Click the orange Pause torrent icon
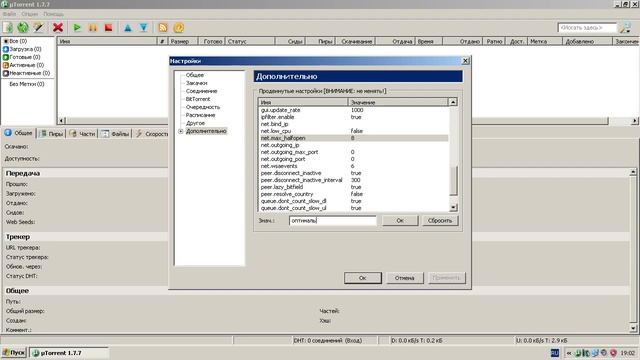This screenshot has height=360, width=640. (x=93, y=27)
